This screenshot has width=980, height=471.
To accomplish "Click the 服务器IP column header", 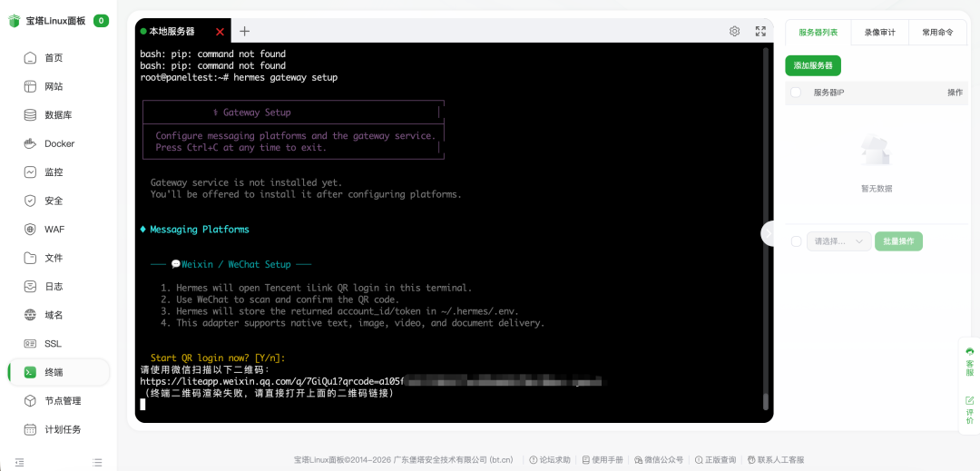I will 828,93.
